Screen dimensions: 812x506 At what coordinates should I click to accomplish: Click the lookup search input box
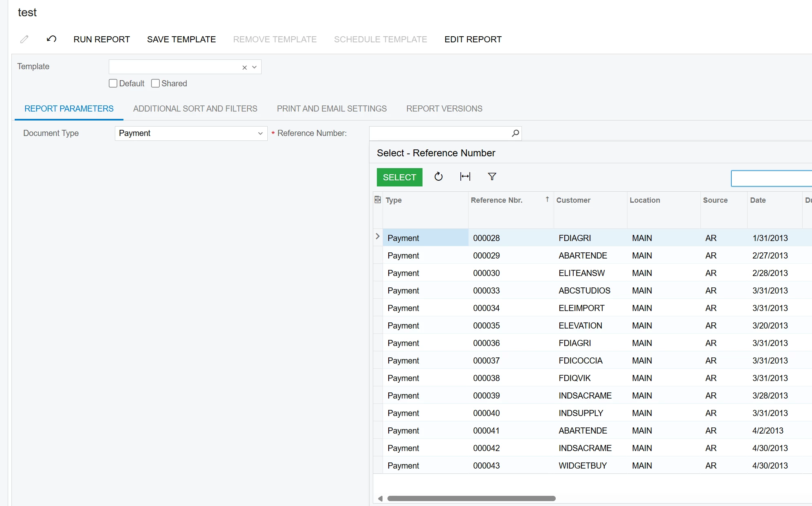(771, 179)
